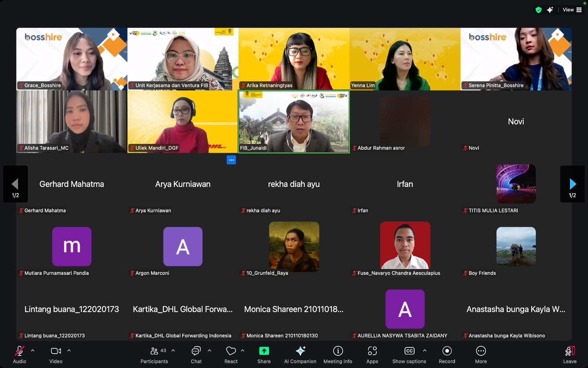Unmute microphone with the Audio button
This screenshot has width=588, height=368.
click(x=19, y=355)
